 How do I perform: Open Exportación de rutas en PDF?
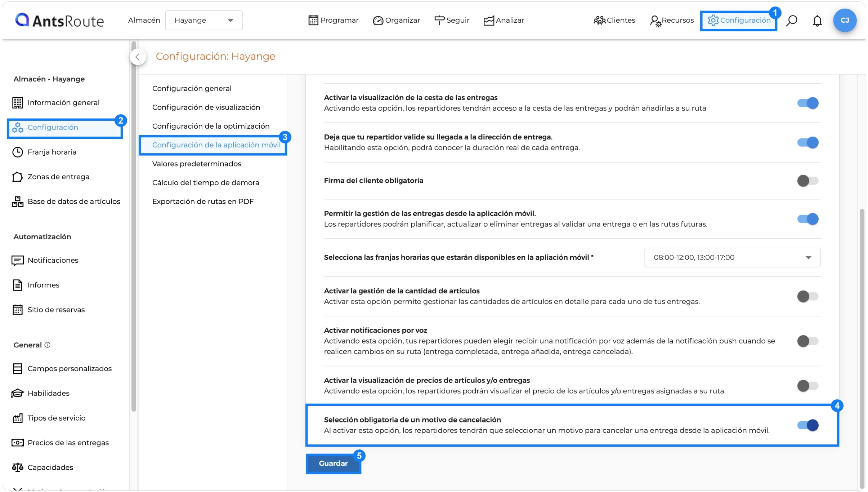[203, 201]
